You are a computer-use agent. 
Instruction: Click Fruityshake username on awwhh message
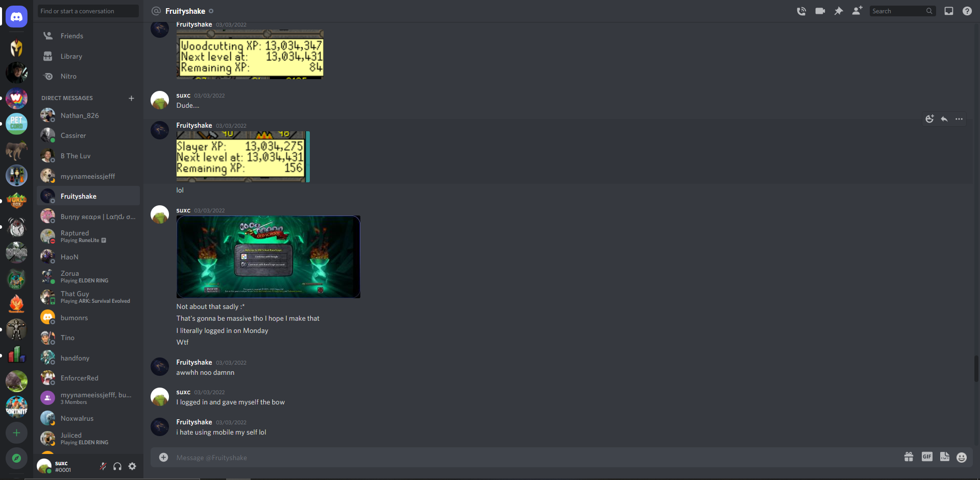point(194,362)
